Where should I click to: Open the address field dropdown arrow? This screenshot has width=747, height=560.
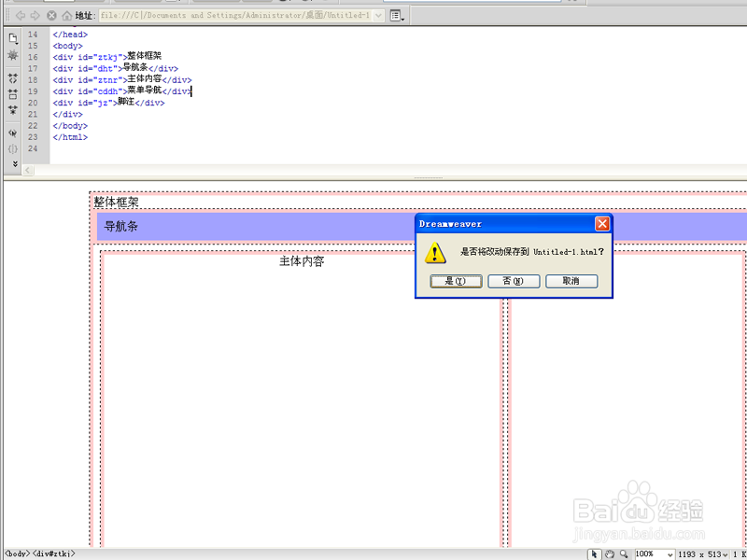point(379,16)
